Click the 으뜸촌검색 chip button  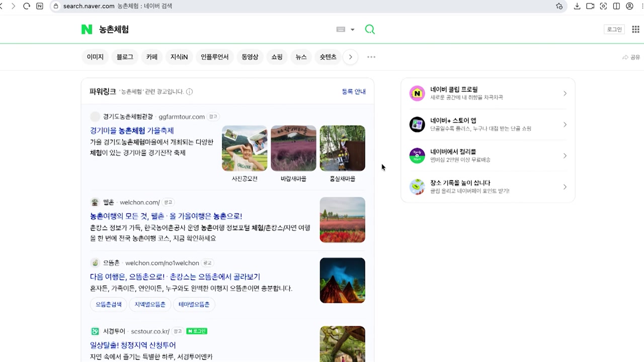click(109, 304)
